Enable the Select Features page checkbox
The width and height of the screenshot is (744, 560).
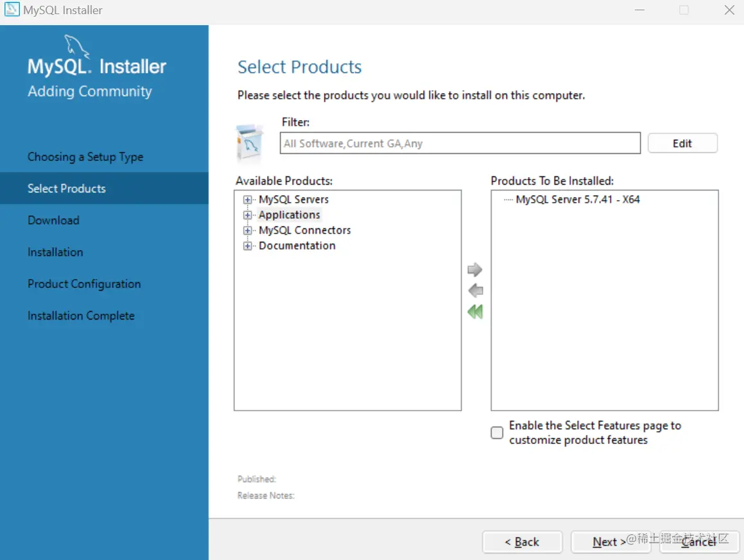click(x=497, y=432)
